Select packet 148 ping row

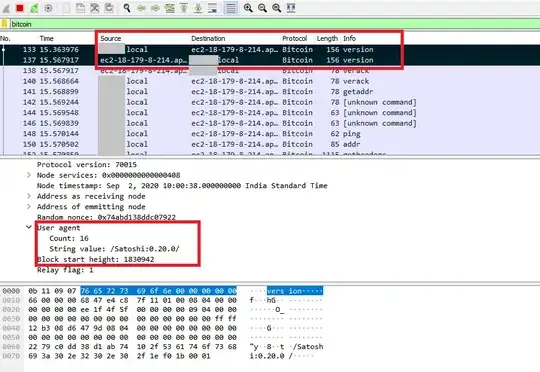point(270,133)
